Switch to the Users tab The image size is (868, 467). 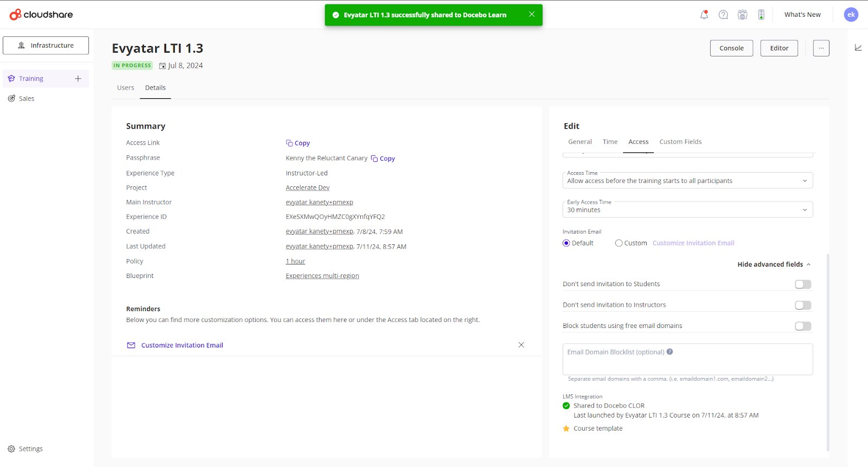(x=126, y=88)
